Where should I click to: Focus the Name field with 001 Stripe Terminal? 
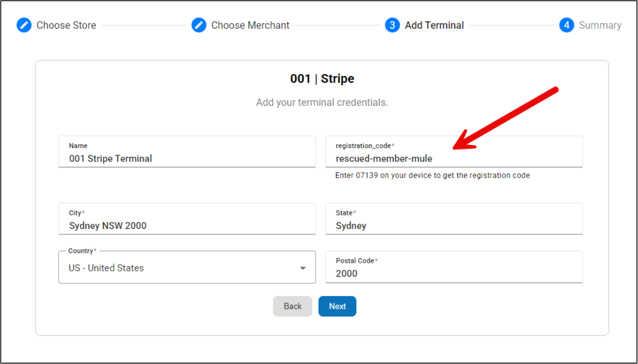[187, 159]
